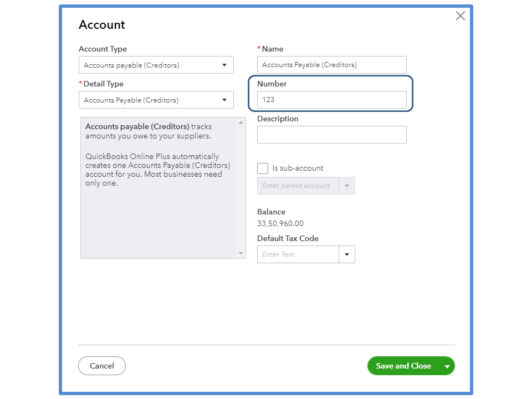This screenshot has width=532, height=399.
Task: Click the balance amount 33,50,960.00
Action: [280, 224]
